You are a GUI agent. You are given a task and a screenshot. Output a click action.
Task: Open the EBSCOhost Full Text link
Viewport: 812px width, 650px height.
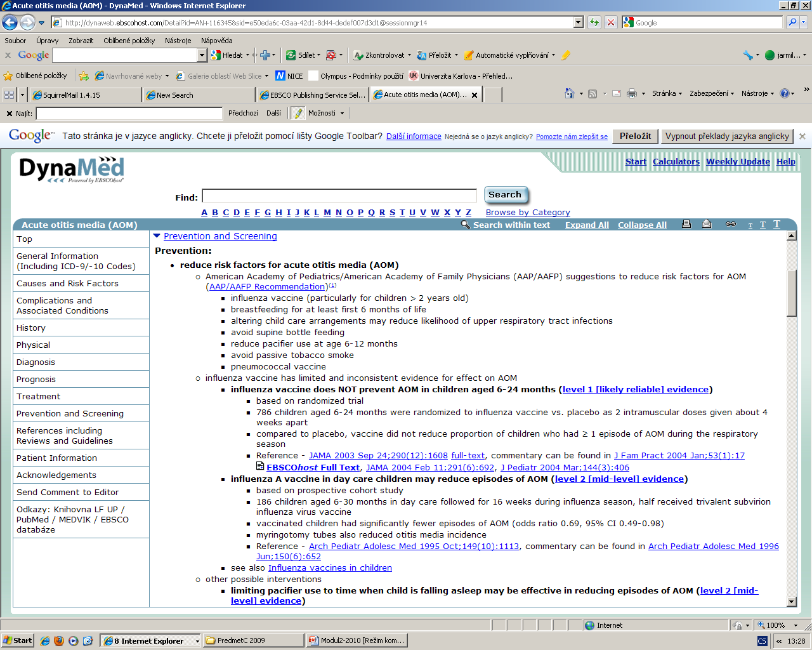(313, 467)
